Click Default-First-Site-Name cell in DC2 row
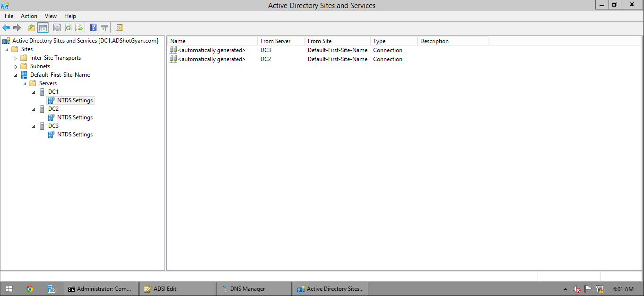Viewport: 644px width, 296px height. [338, 59]
